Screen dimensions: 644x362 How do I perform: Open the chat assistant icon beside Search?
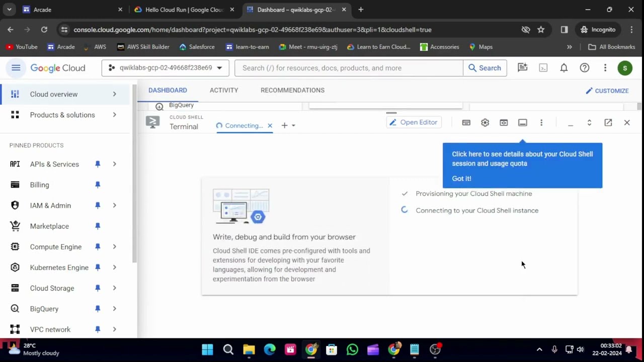tap(523, 68)
